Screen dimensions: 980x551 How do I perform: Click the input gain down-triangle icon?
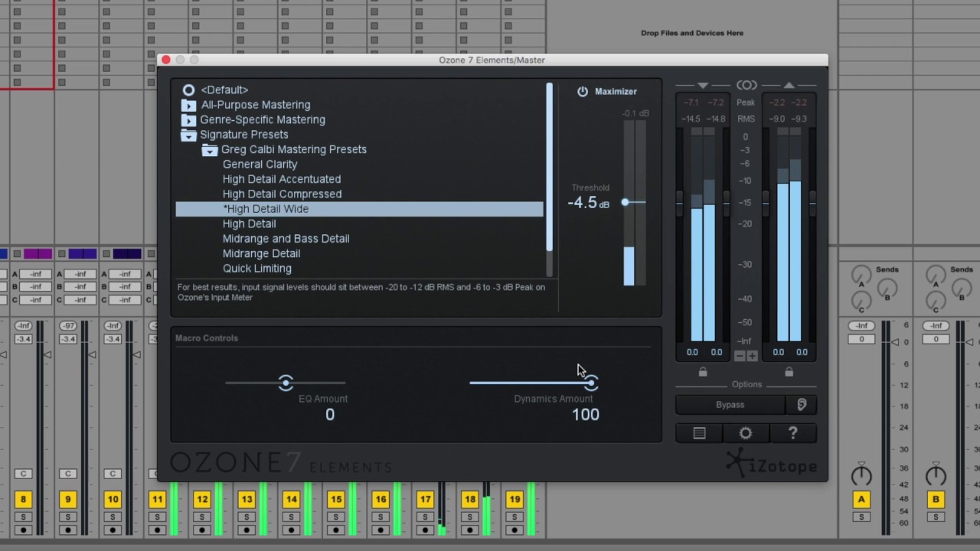pos(703,85)
